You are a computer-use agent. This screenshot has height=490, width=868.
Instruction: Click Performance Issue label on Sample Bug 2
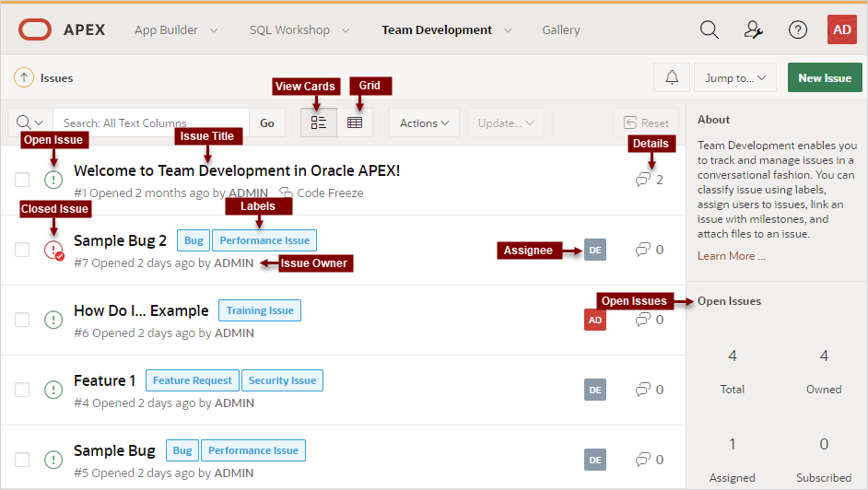pos(264,240)
